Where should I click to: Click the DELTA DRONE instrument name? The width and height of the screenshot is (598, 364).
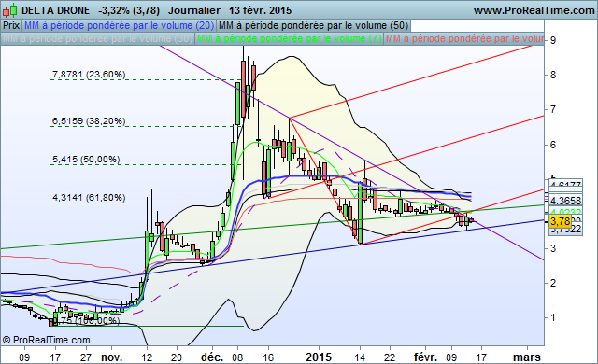56,10
